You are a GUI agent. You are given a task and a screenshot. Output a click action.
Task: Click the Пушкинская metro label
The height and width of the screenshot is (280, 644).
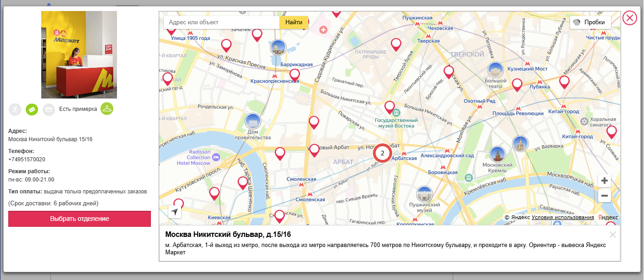click(x=417, y=17)
